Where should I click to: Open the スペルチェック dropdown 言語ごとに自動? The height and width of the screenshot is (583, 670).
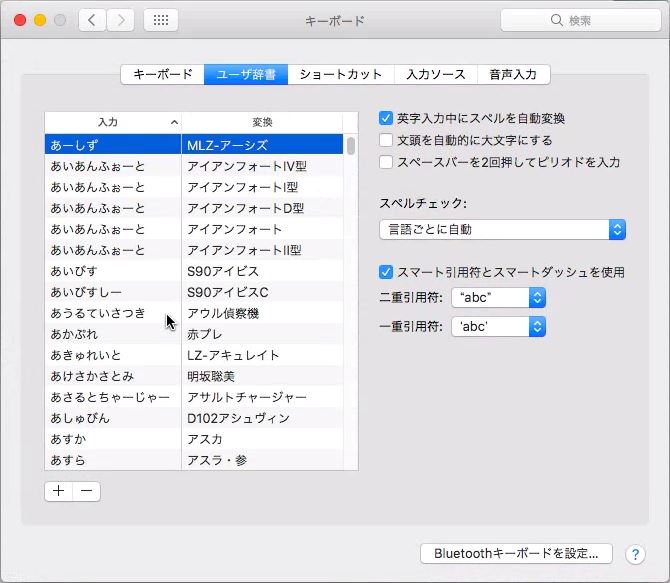[502, 230]
